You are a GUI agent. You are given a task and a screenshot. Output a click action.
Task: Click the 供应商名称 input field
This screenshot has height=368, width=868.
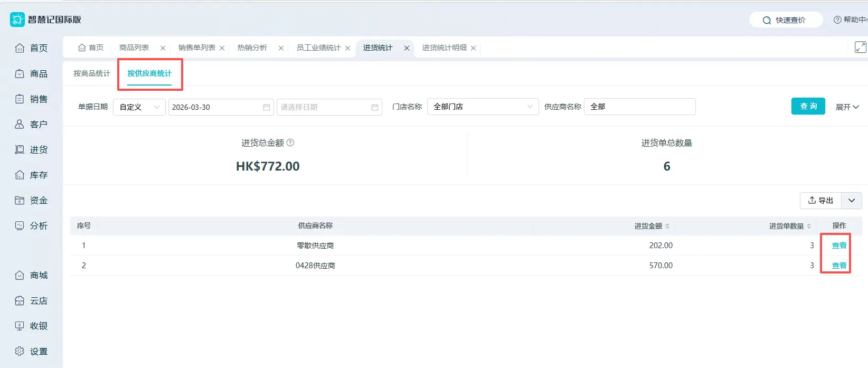640,107
